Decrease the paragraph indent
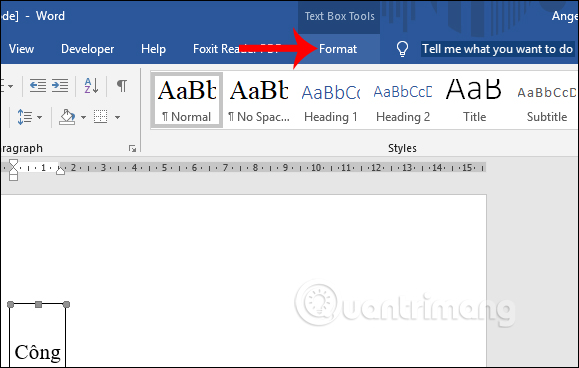This screenshot has width=579, height=368. [x=38, y=86]
